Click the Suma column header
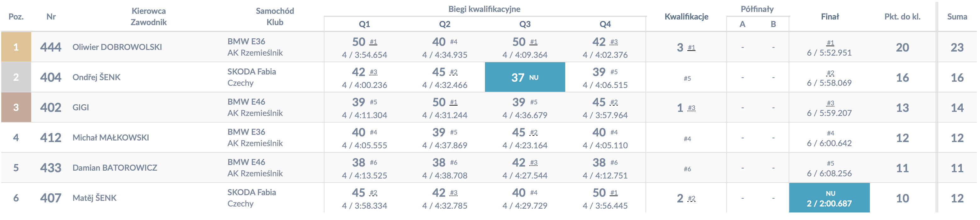The image size is (980, 220). pos(957,17)
